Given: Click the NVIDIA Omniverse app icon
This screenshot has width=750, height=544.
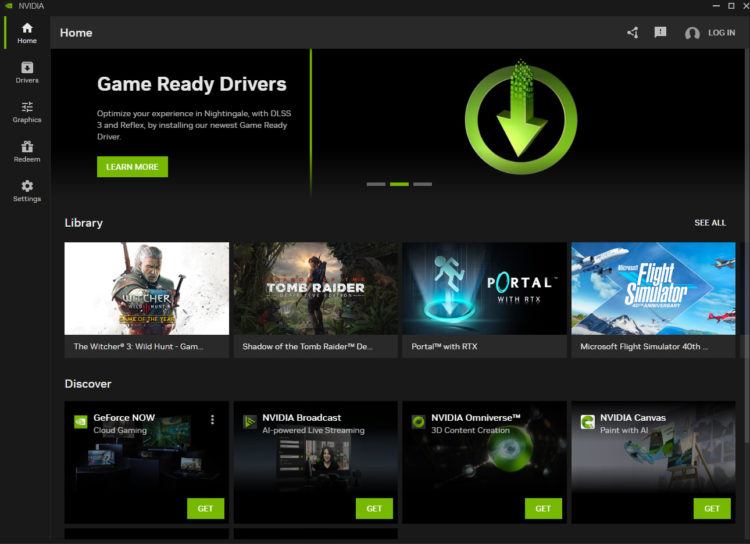Looking at the screenshot, I should point(419,422).
